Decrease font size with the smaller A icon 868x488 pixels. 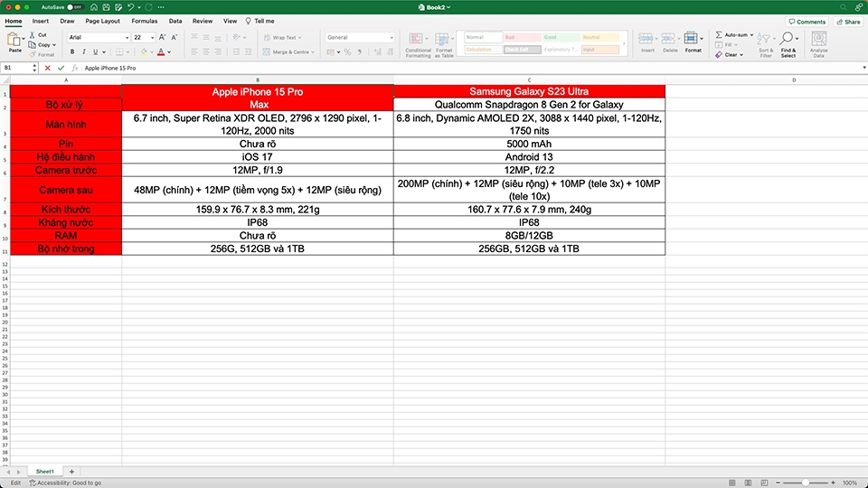[174, 37]
